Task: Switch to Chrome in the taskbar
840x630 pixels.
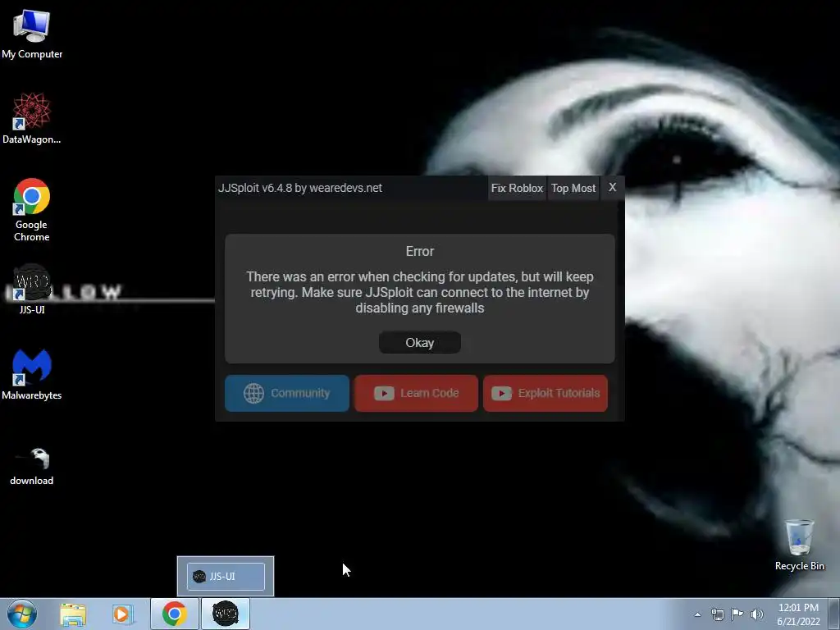Action: [x=174, y=614]
